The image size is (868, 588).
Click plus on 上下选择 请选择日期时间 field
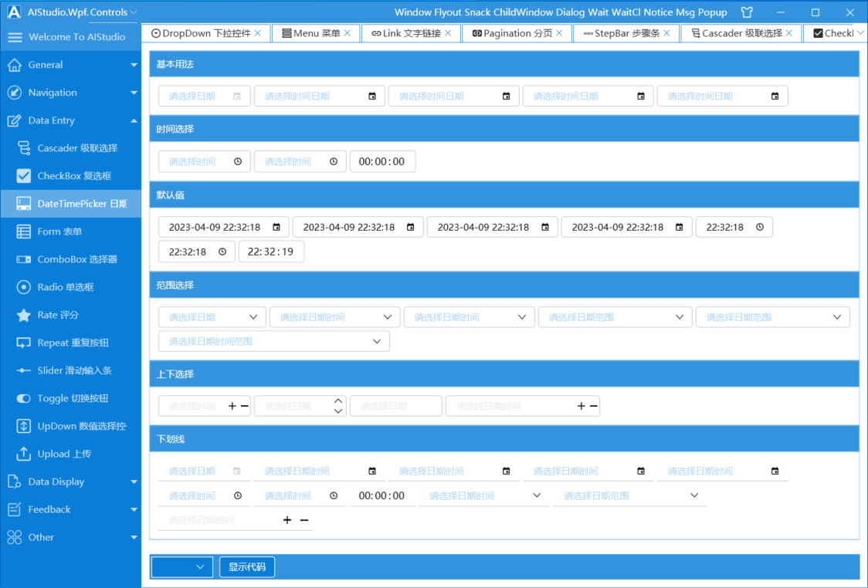click(x=581, y=406)
